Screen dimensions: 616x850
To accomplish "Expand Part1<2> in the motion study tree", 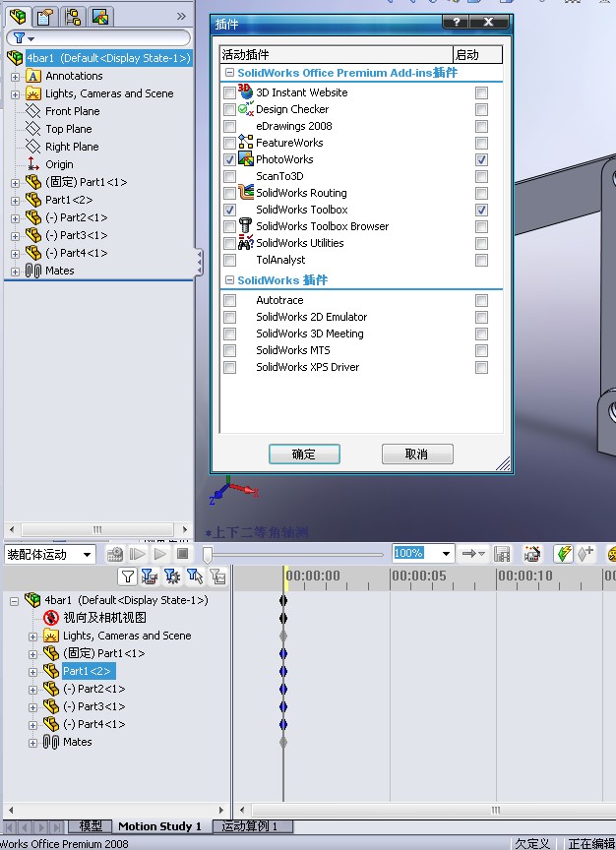I will [x=32, y=672].
